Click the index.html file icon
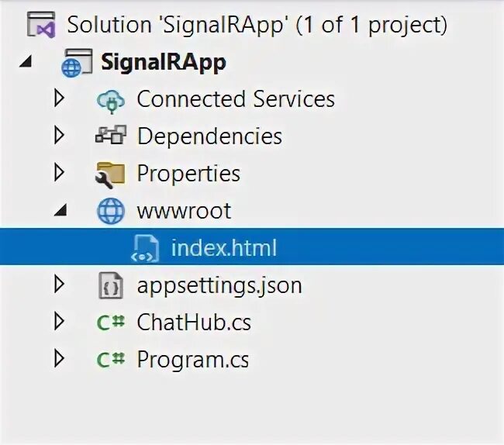This screenshot has height=445, width=504. (144, 249)
